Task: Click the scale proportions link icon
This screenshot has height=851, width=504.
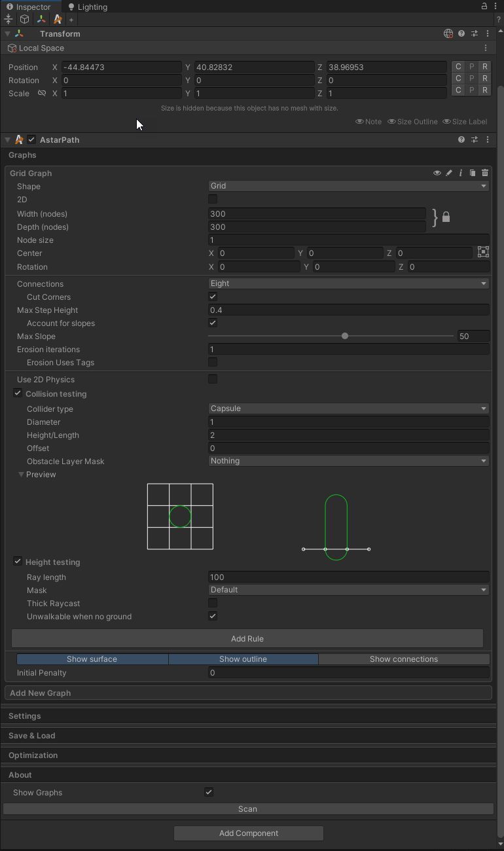Action: point(42,94)
